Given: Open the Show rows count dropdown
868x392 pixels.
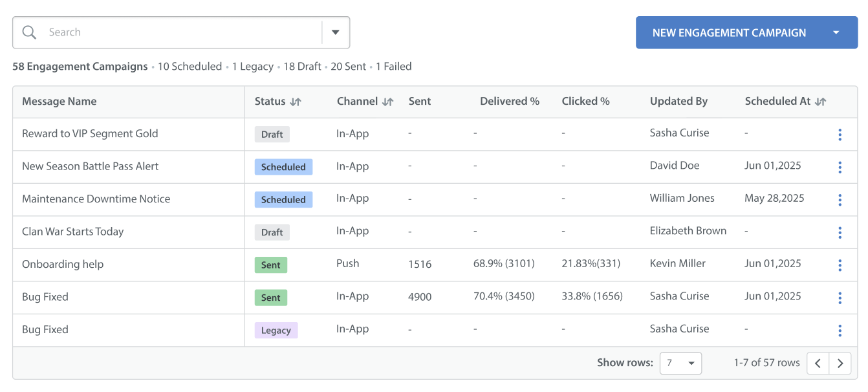Looking at the screenshot, I should click(680, 364).
